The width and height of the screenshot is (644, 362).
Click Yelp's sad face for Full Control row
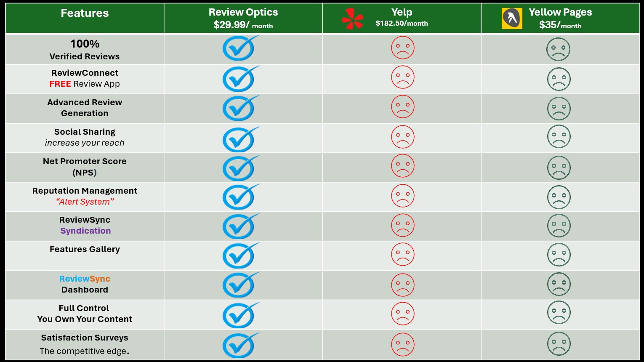(403, 314)
